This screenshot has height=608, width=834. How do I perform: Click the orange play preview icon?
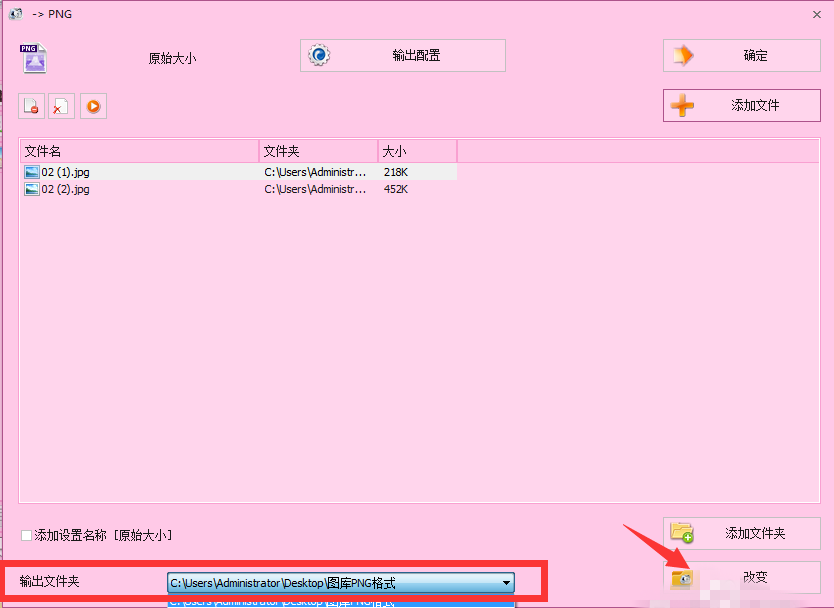94,106
